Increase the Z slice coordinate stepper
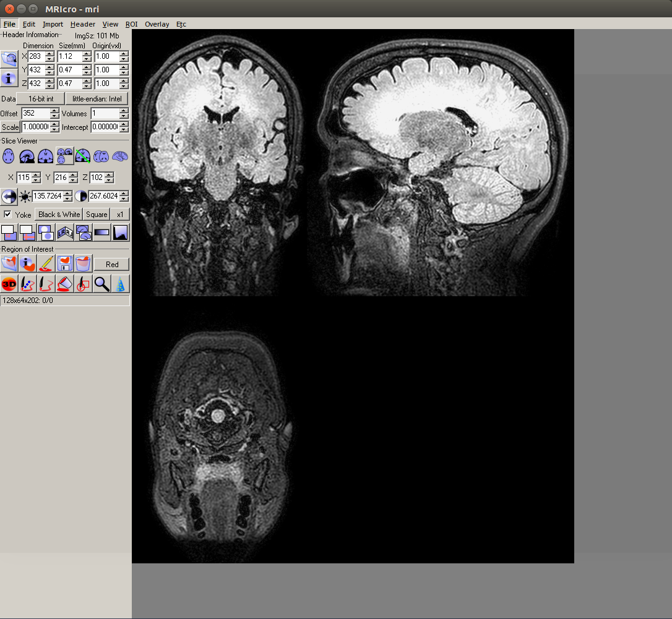The height and width of the screenshot is (619, 672). click(x=109, y=175)
